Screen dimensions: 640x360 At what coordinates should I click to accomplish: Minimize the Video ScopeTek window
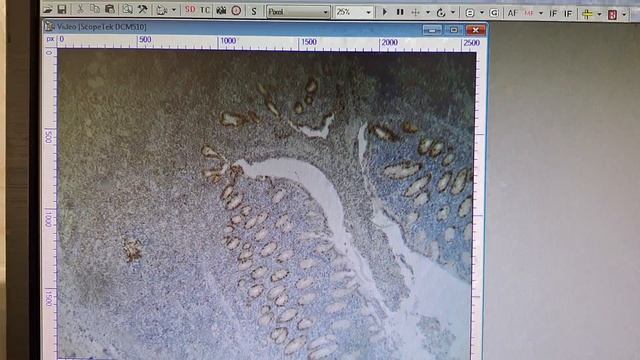pyautogui.click(x=433, y=30)
